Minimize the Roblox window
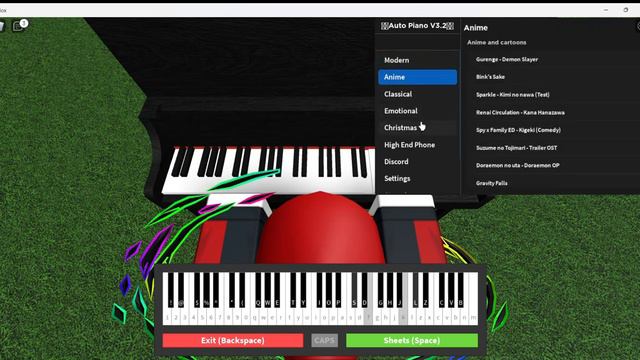Viewport: 640px width, 360px height. pyautogui.click(x=606, y=10)
